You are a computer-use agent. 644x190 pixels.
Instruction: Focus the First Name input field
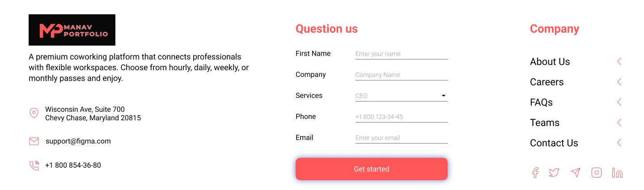click(x=401, y=54)
